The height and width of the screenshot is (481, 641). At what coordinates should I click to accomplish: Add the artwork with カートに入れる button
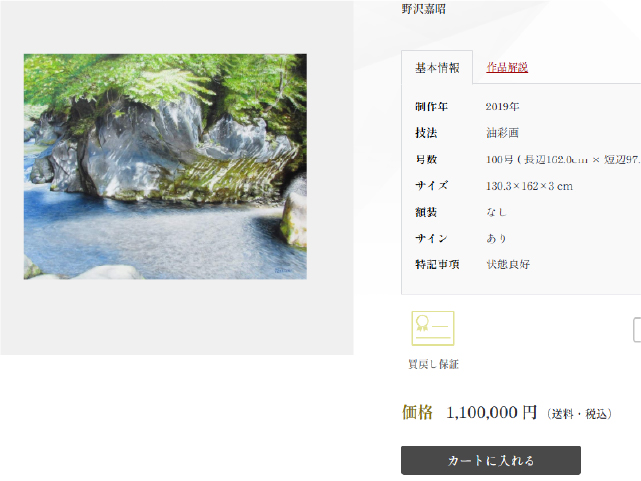pyautogui.click(x=491, y=460)
